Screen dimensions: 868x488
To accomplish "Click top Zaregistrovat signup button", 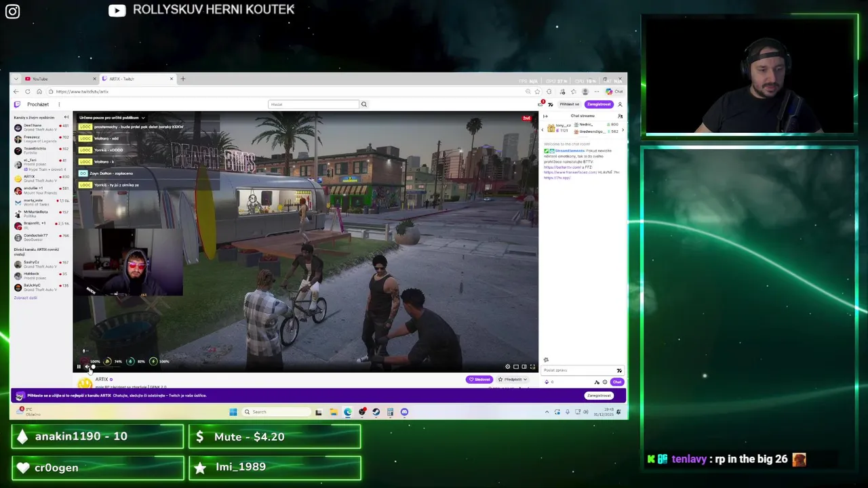I will pos(599,104).
